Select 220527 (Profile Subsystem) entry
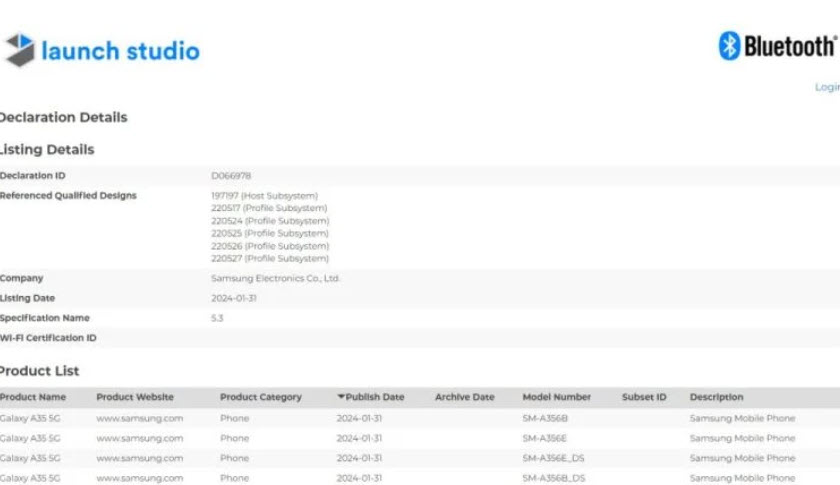Image resolution: width=840 pixels, height=485 pixels. pos(269,258)
